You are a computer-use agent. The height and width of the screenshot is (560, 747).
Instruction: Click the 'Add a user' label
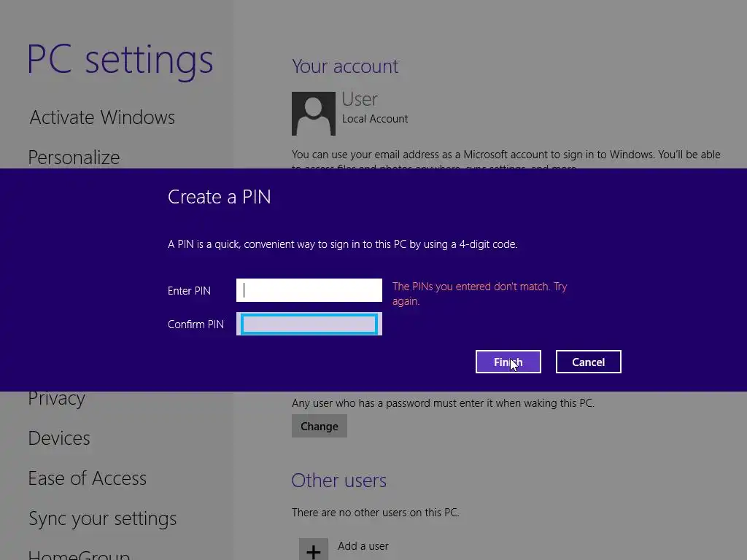[363, 546]
